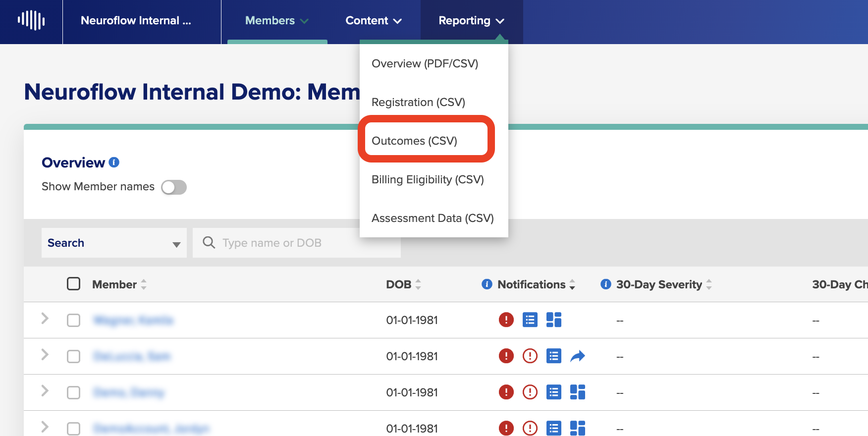The image size is (868, 436).
Task: Sort table using DOB column arrows
Action: (x=418, y=284)
